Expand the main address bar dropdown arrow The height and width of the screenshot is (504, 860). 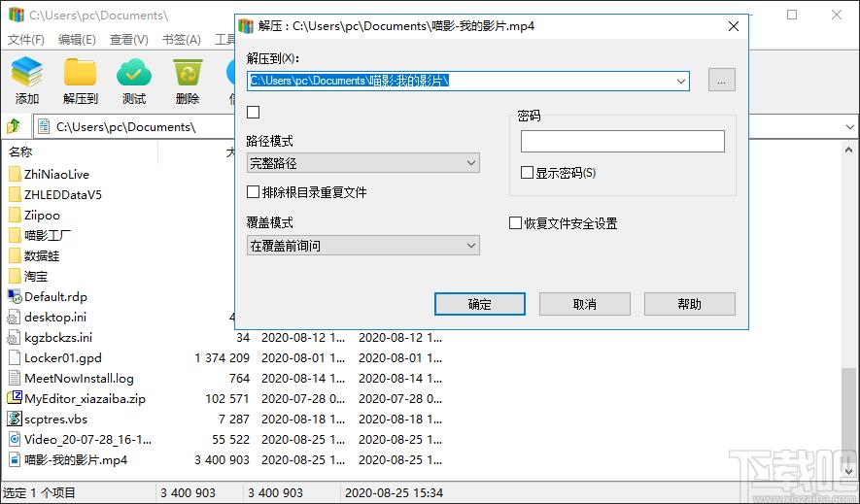click(x=849, y=127)
